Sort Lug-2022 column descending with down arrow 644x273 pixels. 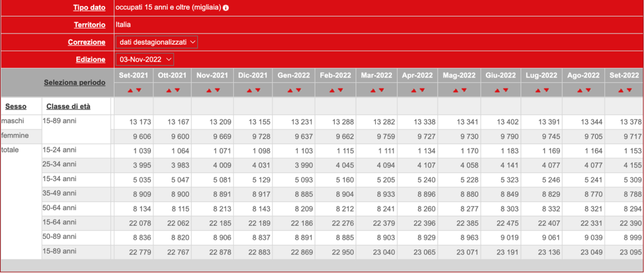(x=546, y=91)
